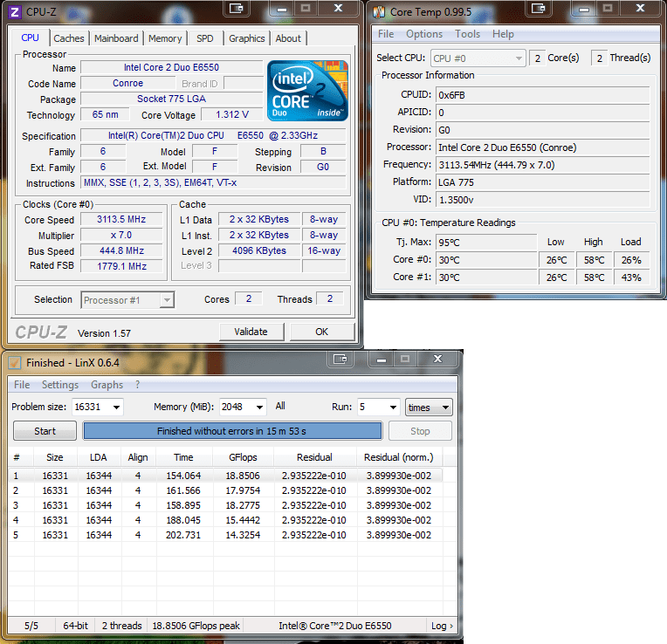Click the LinX app icon in title bar

coord(15,363)
